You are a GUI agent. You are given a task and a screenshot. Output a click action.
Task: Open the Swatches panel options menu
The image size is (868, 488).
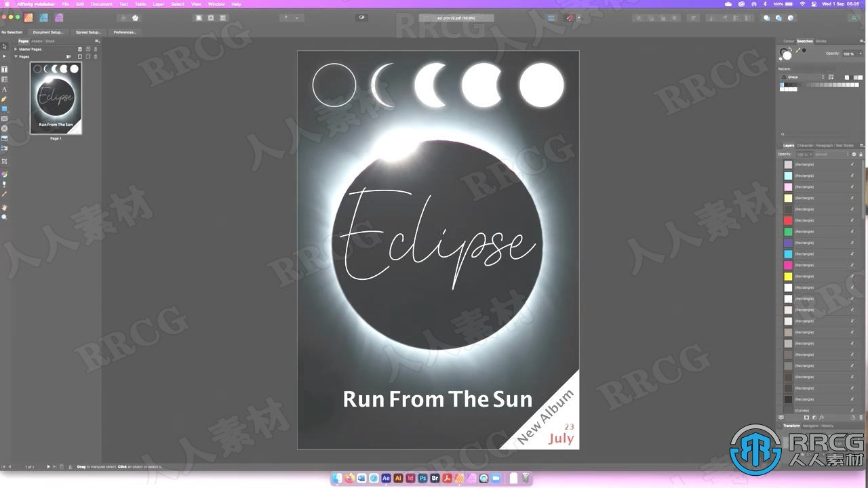(x=862, y=41)
